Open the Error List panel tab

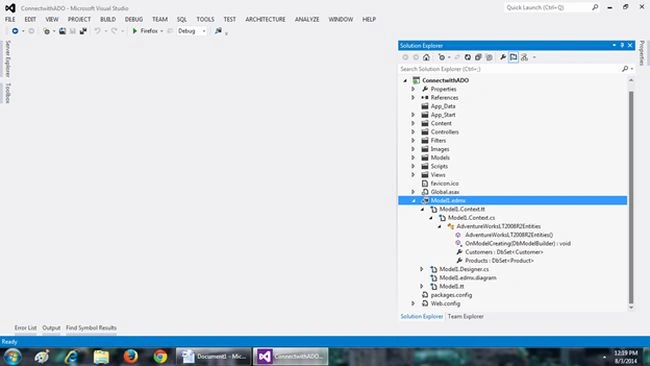pos(26,328)
